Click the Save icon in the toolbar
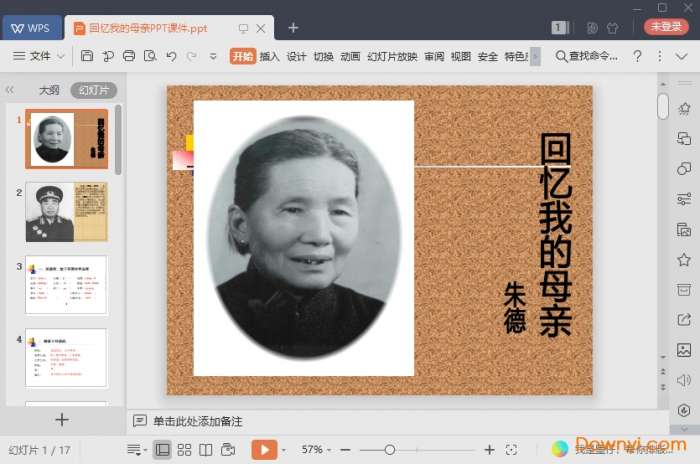 (87, 56)
